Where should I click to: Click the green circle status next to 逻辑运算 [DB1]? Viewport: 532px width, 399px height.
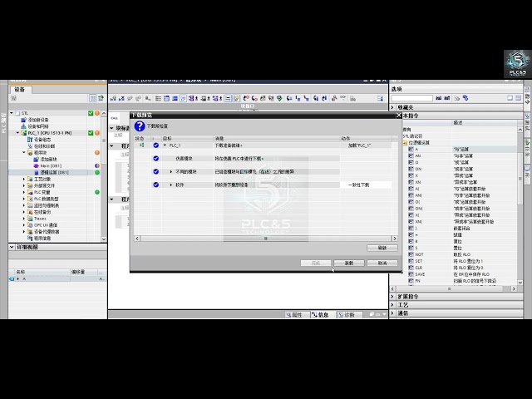[x=97, y=172]
